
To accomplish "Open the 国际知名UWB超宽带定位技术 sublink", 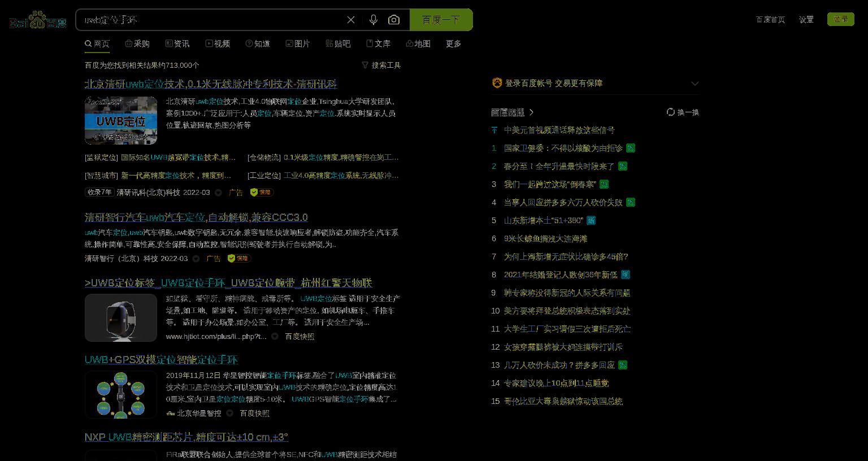I will [x=178, y=157].
